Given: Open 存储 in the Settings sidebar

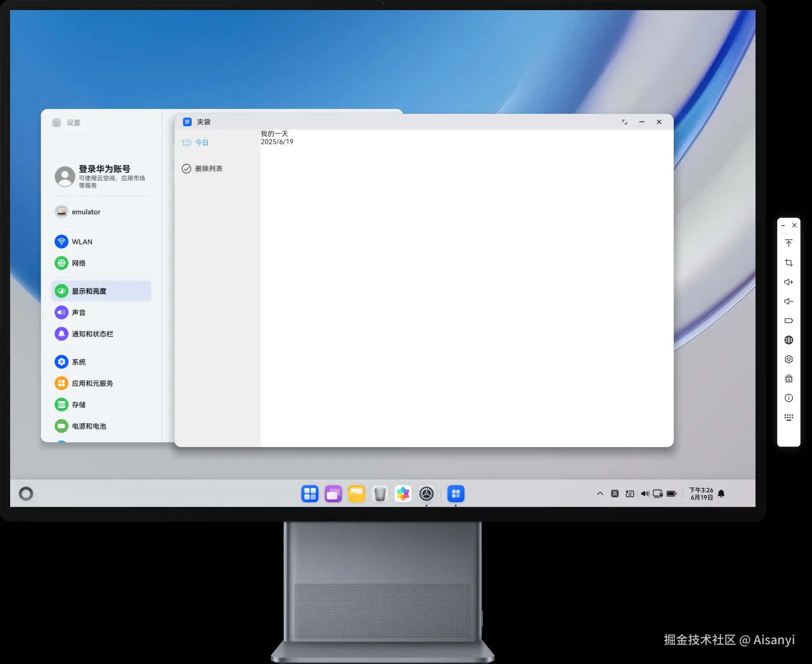Looking at the screenshot, I should pos(101,405).
